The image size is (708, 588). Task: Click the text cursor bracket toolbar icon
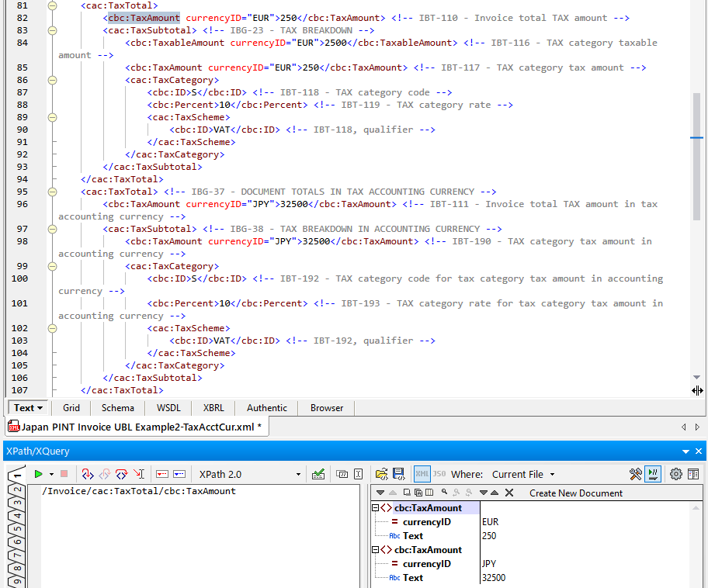[359, 474]
